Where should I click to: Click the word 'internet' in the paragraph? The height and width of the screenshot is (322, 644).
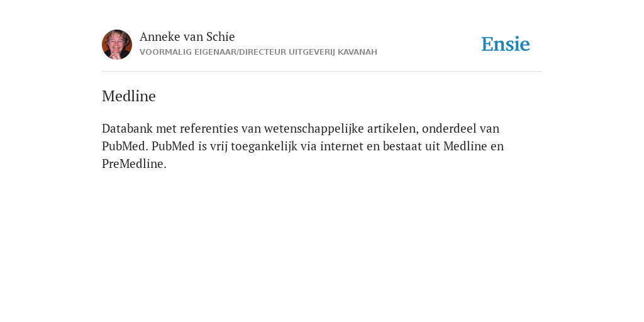click(341, 146)
